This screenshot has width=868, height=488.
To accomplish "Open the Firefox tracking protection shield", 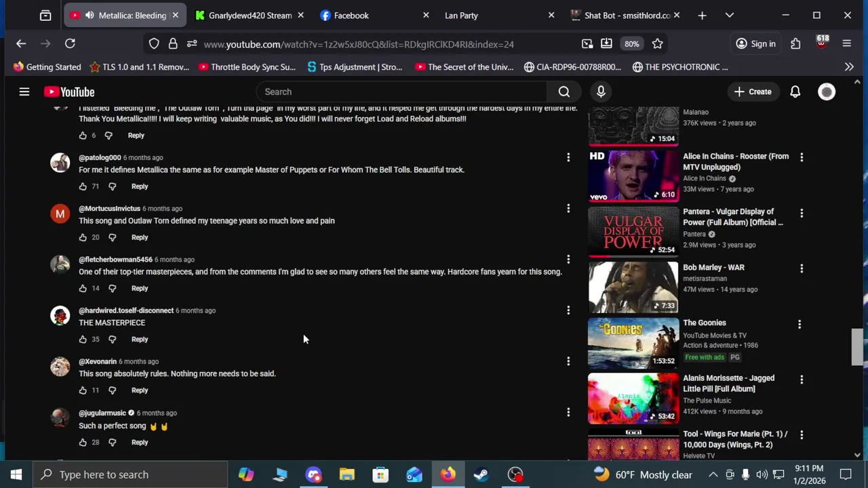I will [154, 43].
